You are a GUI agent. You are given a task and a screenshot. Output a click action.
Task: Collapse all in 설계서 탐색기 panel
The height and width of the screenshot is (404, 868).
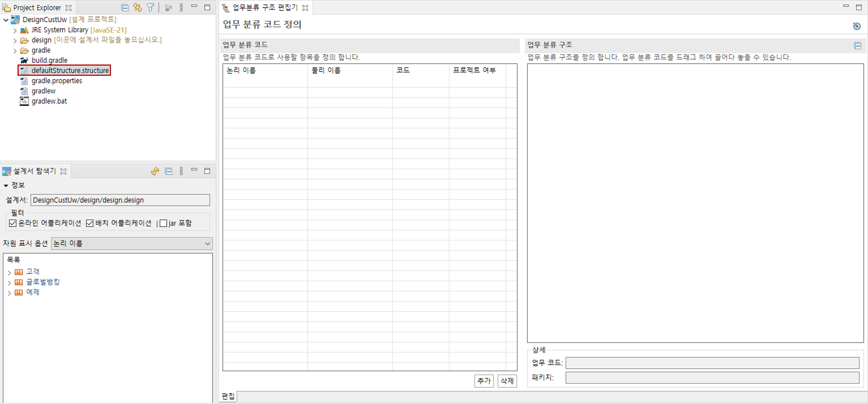tap(168, 171)
